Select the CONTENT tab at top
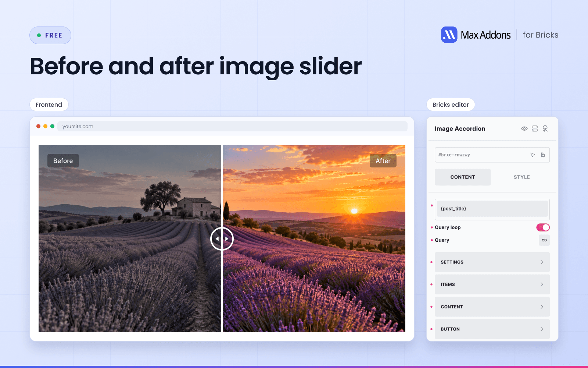Image resolution: width=588 pixels, height=368 pixels. 463,177
